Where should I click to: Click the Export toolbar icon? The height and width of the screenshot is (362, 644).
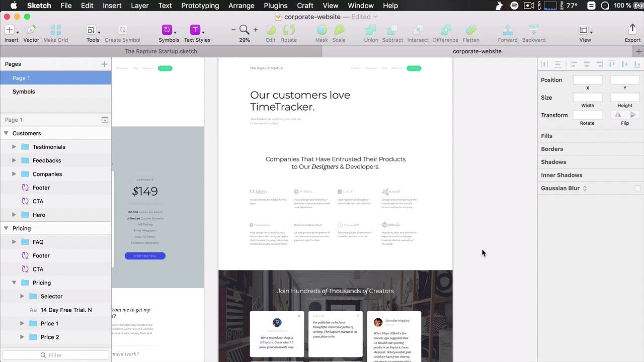tap(632, 30)
